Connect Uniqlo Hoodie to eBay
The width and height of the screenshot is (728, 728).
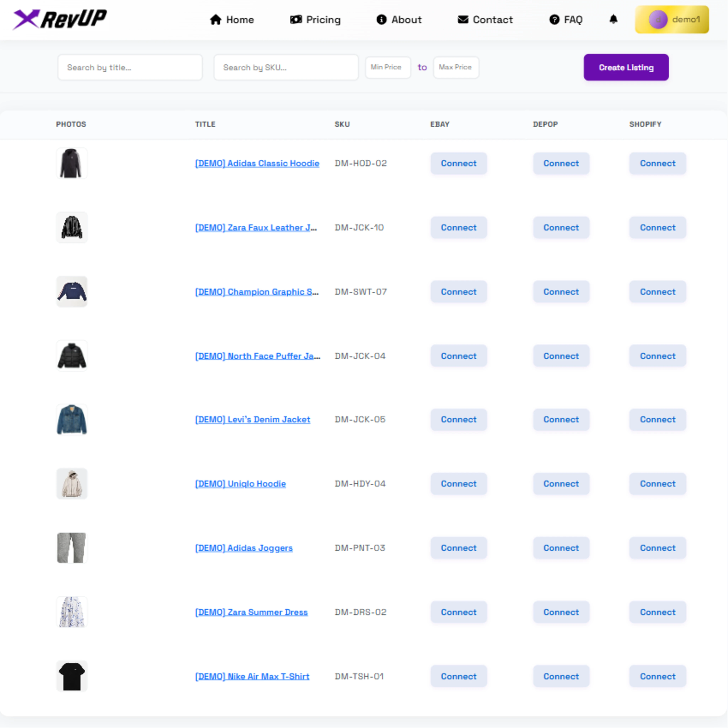459,484
